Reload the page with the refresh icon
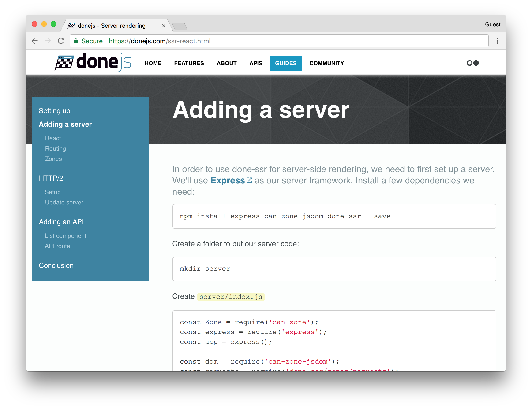This screenshot has height=409, width=532. (61, 41)
